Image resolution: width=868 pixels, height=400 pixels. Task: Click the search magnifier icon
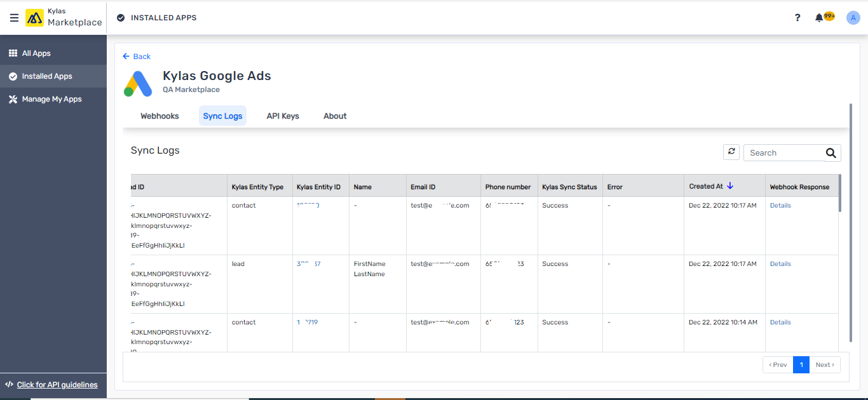tap(831, 153)
